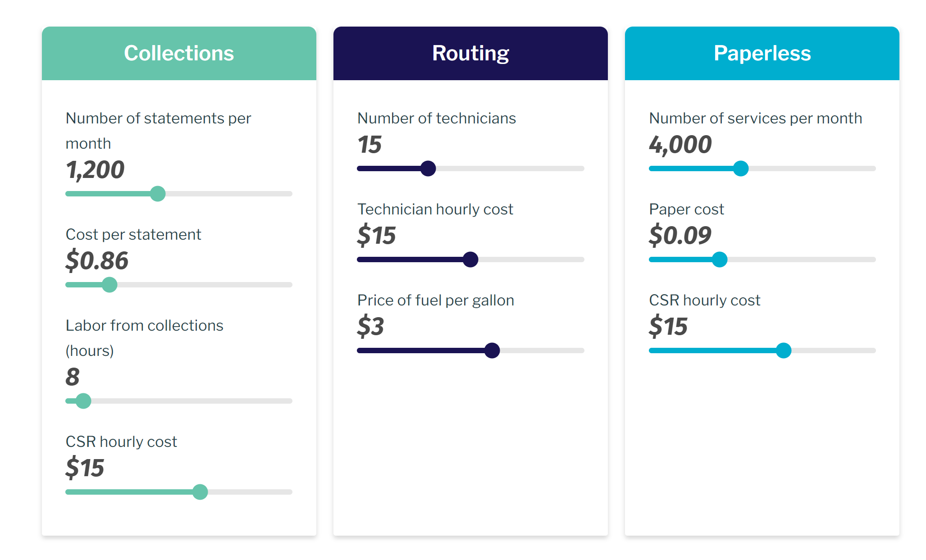
Task: Click the 4,000 services value
Action: coord(680,145)
